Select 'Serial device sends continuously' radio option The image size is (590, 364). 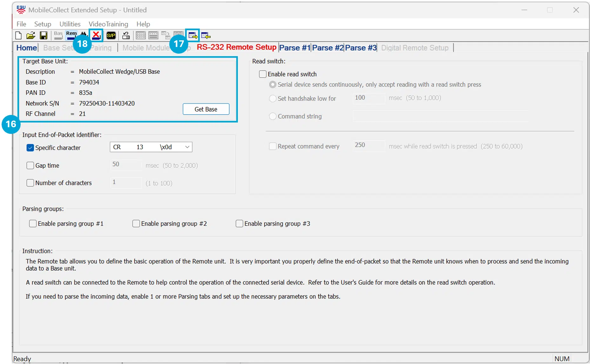click(272, 85)
